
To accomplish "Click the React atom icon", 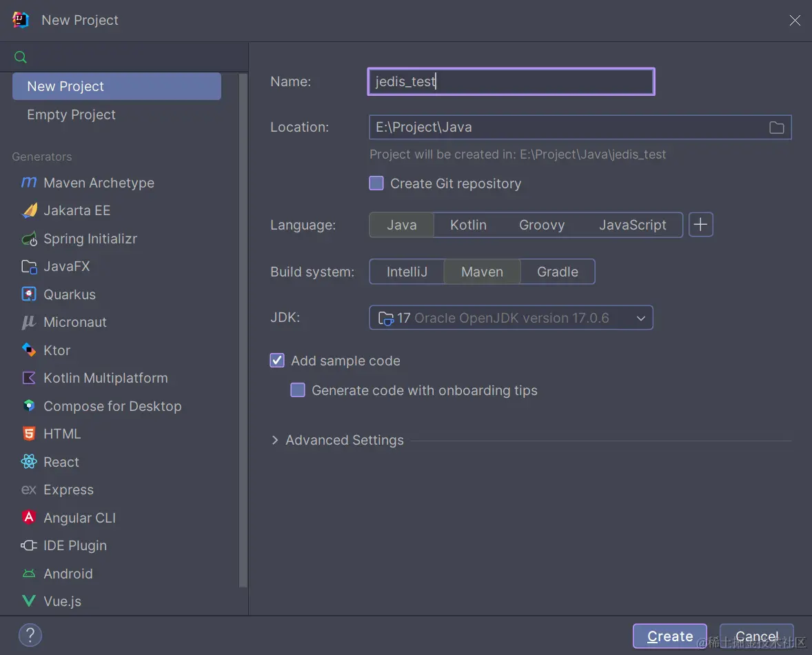I will tap(29, 461).
